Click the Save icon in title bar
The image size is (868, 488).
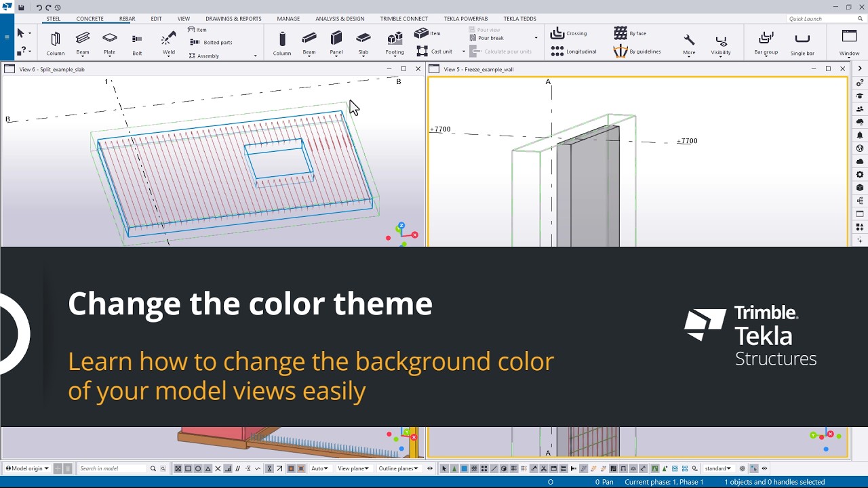22,7
